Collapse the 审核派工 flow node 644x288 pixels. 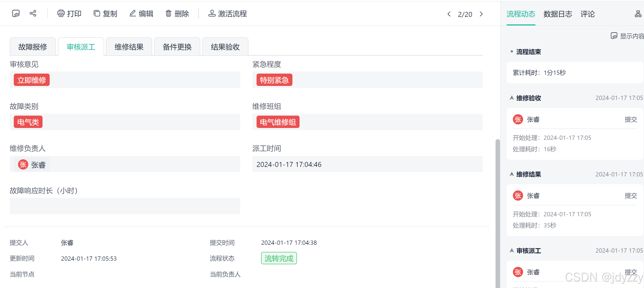pos(512,250)
